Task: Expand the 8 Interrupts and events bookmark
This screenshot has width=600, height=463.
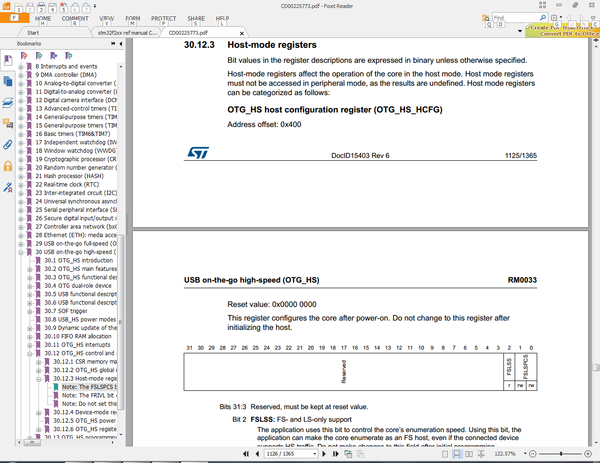Action: (x=21, y=67)
